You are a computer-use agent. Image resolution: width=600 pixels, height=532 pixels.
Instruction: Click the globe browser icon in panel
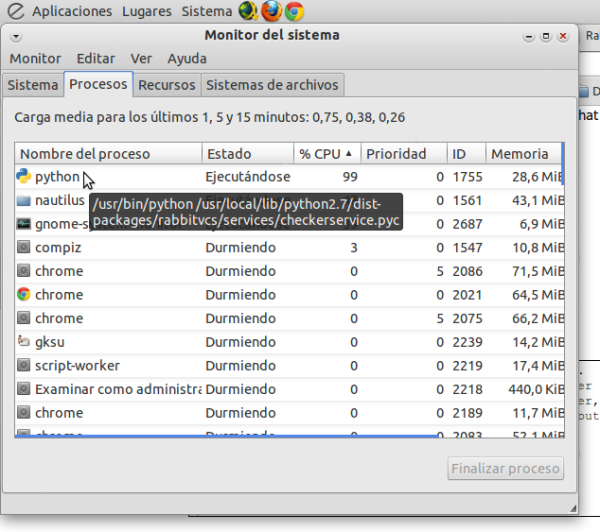pos(248,11)
